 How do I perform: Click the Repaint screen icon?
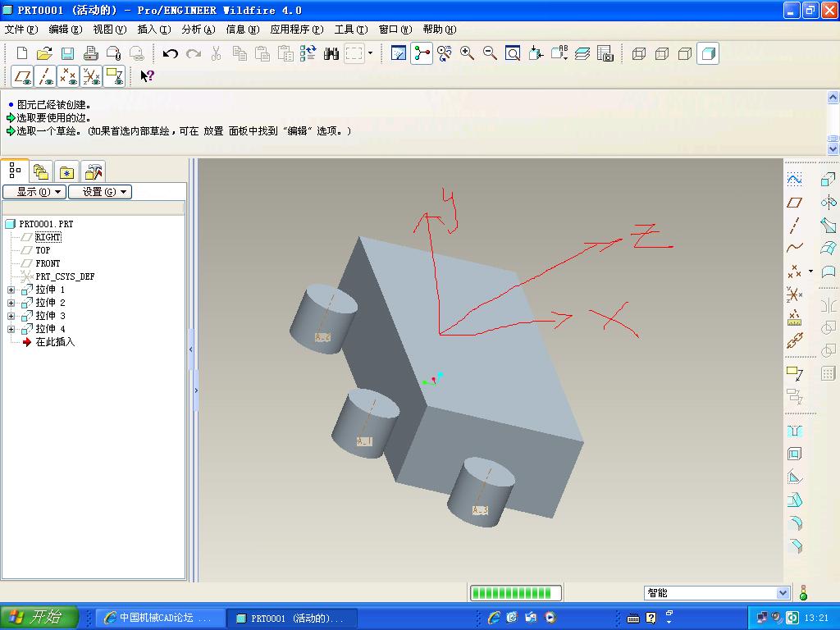tap(399, 53)
